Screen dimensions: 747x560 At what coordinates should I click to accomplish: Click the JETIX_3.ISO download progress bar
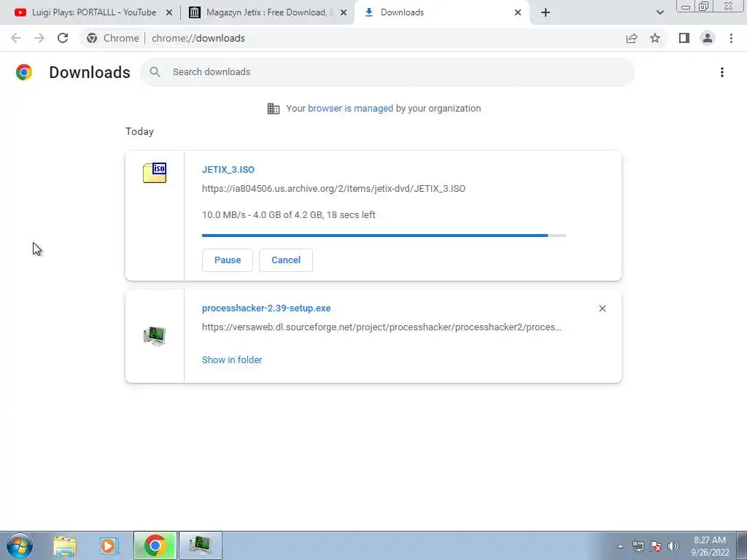pos(384,236)
